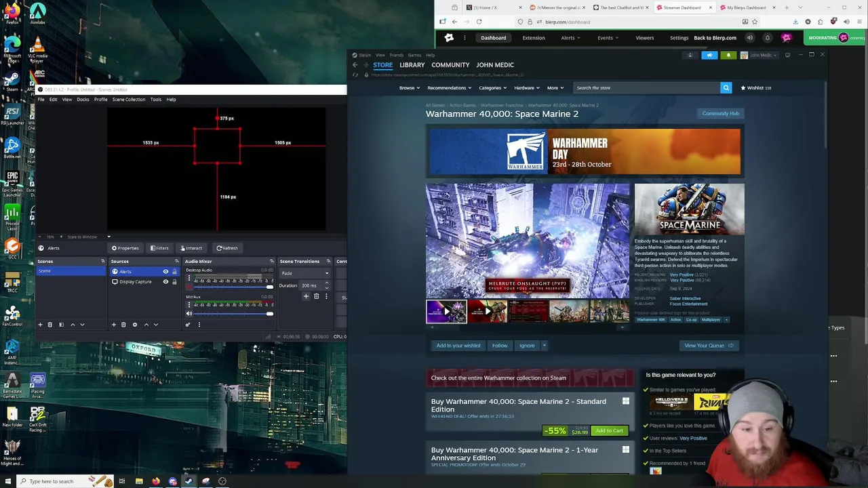This screenshot has height=488, width=868.
Task: Toggle the lock on Display Capture source
Action: pyautogui.click(x=174, y=282)
